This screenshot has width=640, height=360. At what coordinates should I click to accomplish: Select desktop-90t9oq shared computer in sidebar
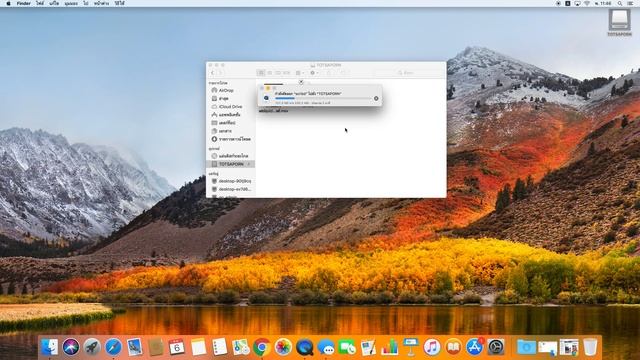(x=231, y=181)
